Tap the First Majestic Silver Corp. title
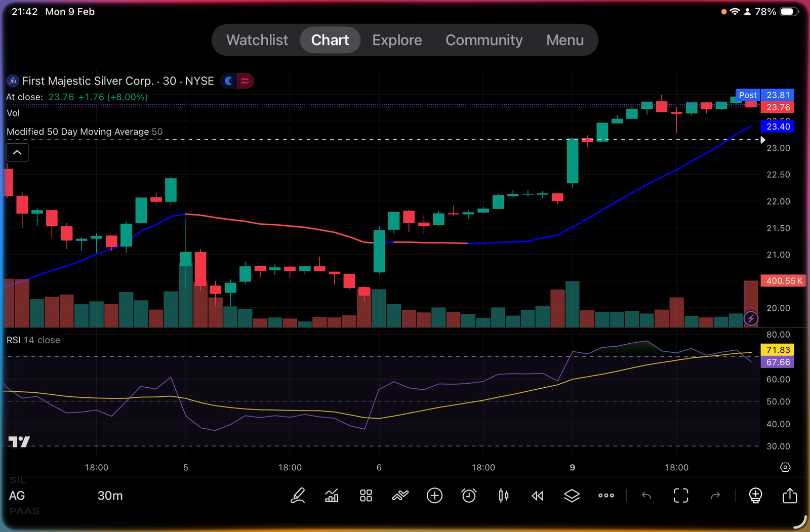The height and width of the screenshot is (532, 810). 88,81
